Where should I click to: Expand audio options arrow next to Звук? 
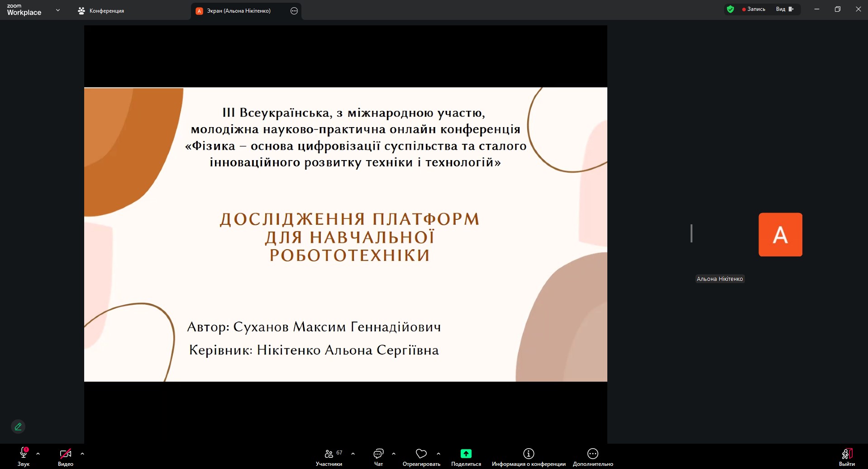38,454
